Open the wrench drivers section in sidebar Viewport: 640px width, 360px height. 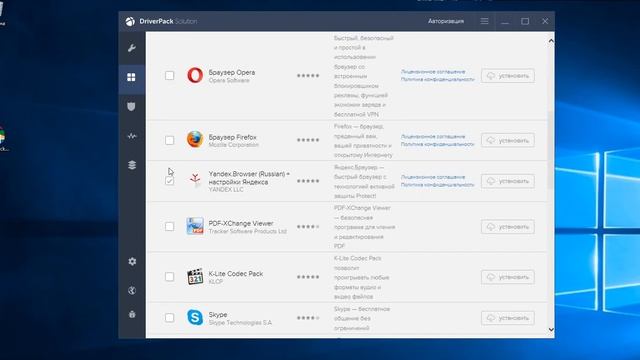[131, 48]
